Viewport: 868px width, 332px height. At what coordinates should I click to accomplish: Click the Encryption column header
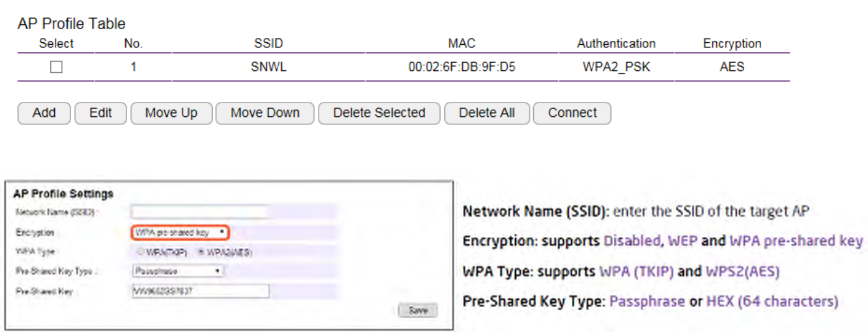pyautogui.click(x=732, y=44)
